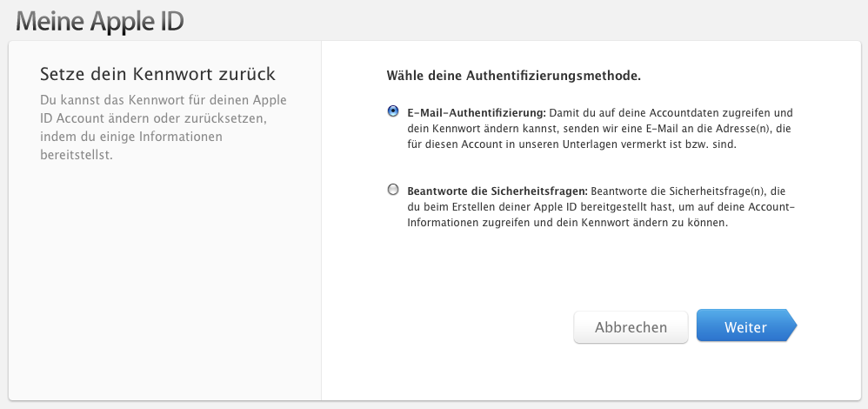This screenshot has height=409, width=868.
Task: Click the gray text indem du einige Informationen
Action: coord(131,137)
